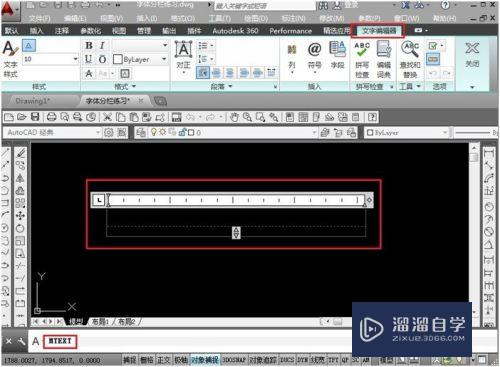Switch to 注释 ribbon tab
Screen dimensions: 500x367
coord(62,31)
